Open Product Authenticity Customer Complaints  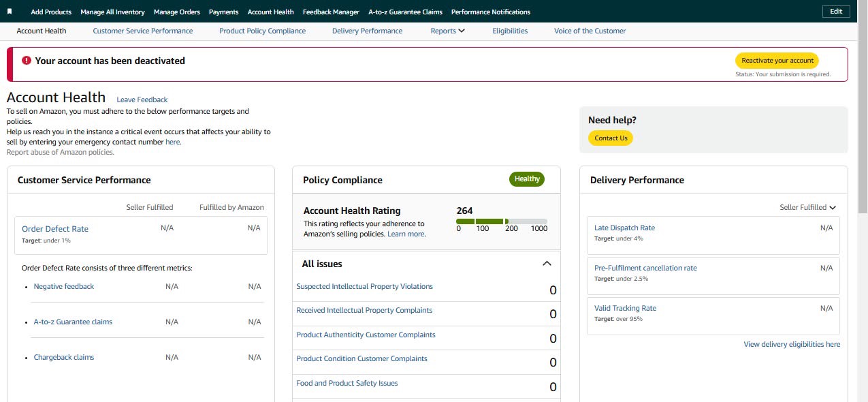[366, 335]
